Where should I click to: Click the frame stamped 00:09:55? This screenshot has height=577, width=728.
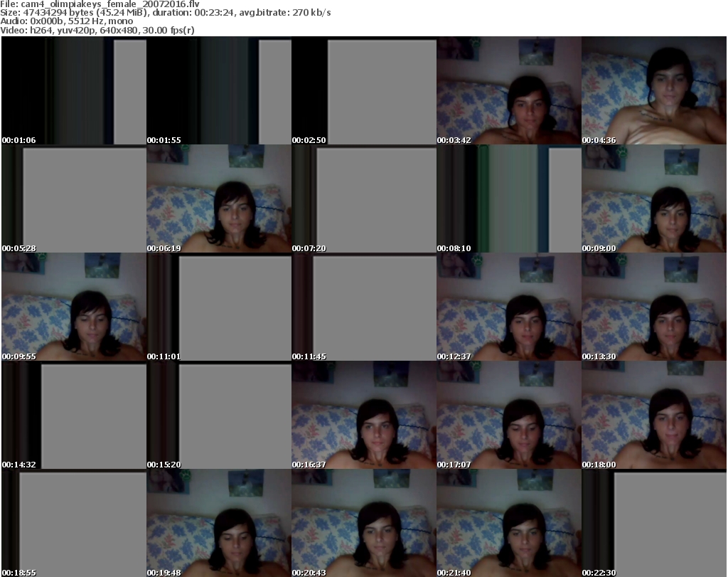(x=74, y=307)
